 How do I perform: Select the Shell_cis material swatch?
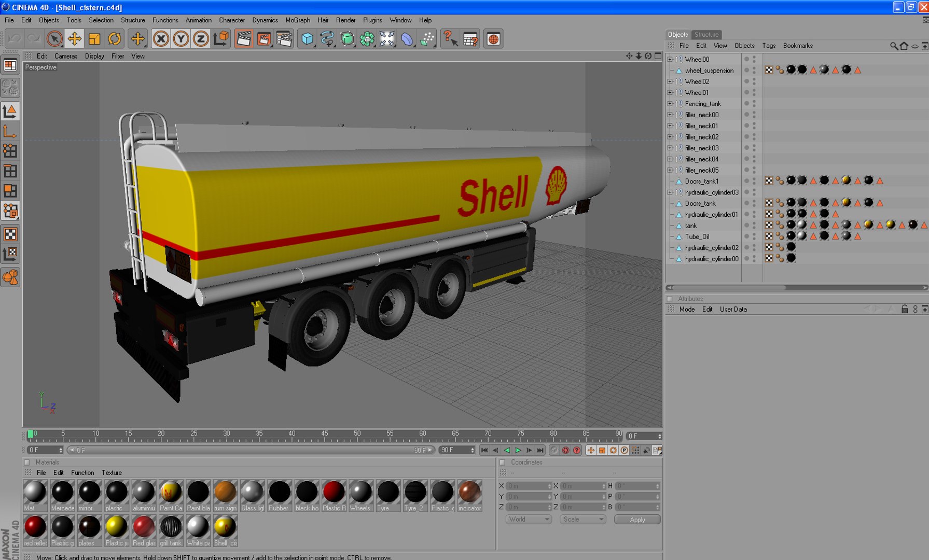click(x=225, y=531)
